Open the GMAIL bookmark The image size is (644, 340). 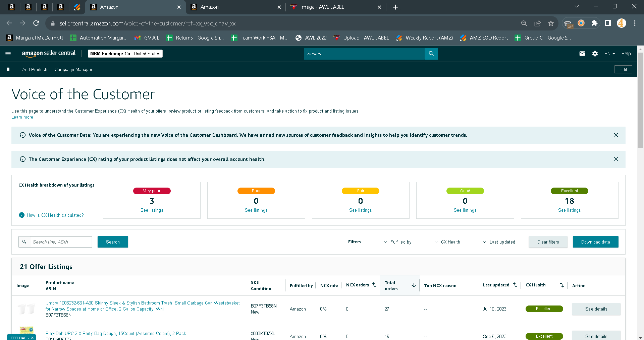click(147, 38)
